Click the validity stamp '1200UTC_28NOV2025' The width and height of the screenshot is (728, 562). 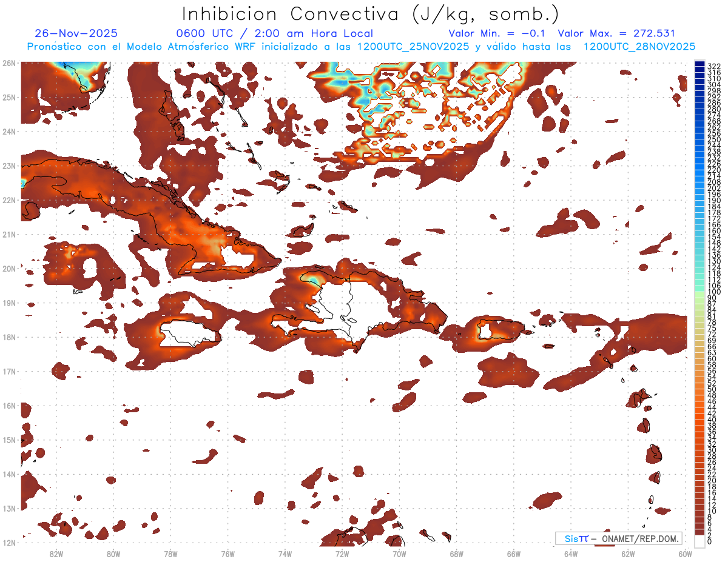coord(639,47)
